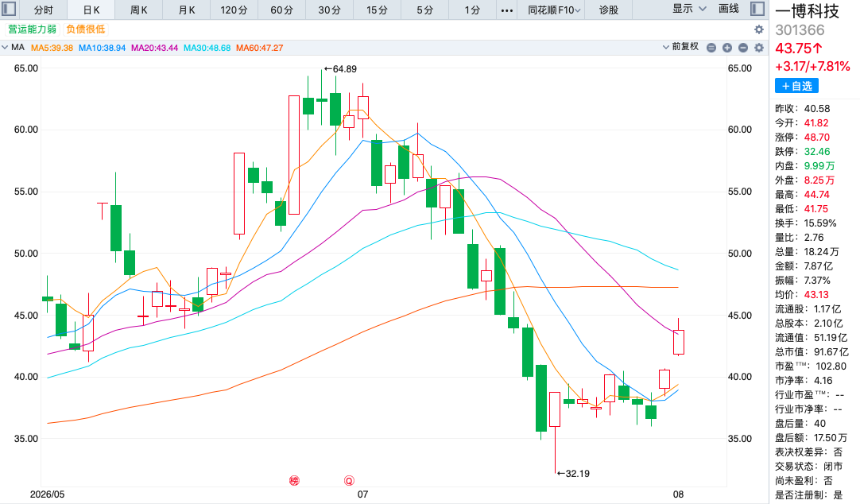Toggle the right info panel icon

tap(757, 9)
